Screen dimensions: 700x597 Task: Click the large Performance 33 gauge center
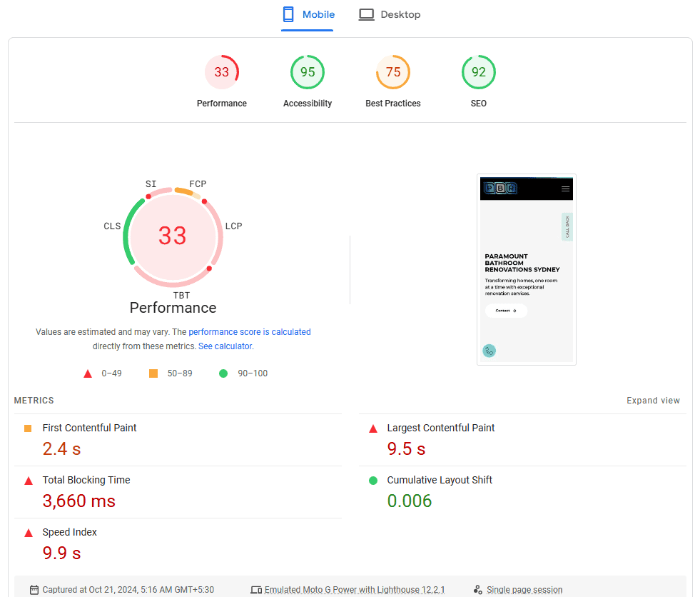(x=173, y=235)
